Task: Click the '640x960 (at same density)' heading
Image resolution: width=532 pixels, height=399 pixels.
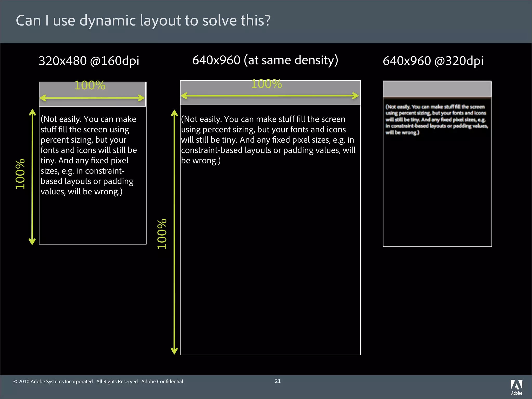Action: 265,60
